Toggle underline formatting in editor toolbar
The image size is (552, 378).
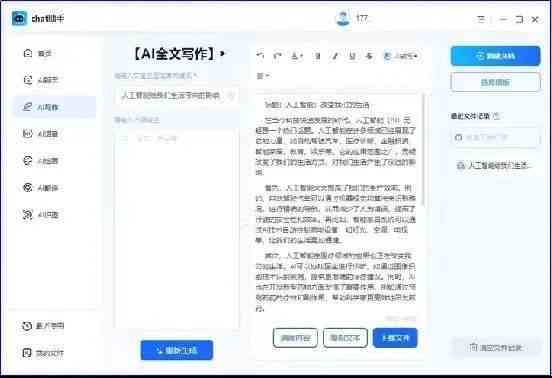pyautogui.click(x=352, y=56)
